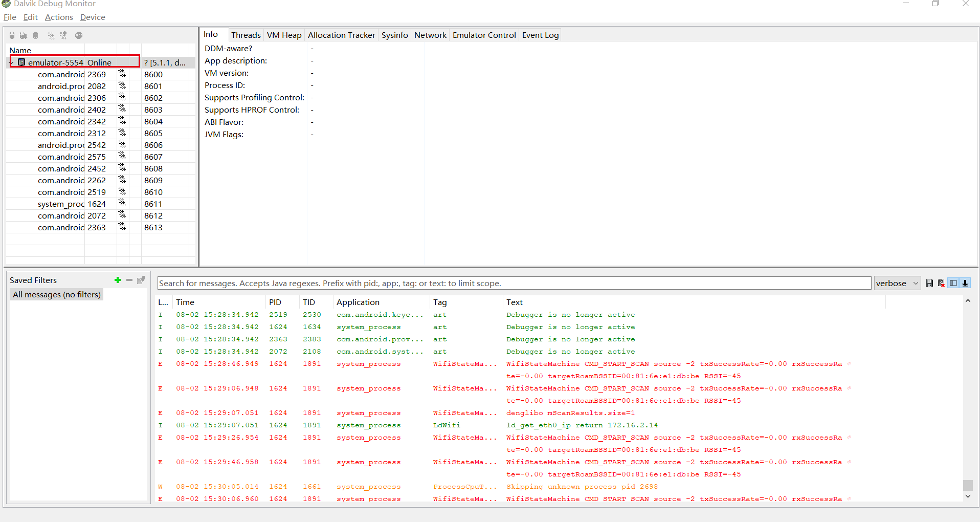Add a new logcat filter with plus icon
Screen dimensions: 980x522
118,280
